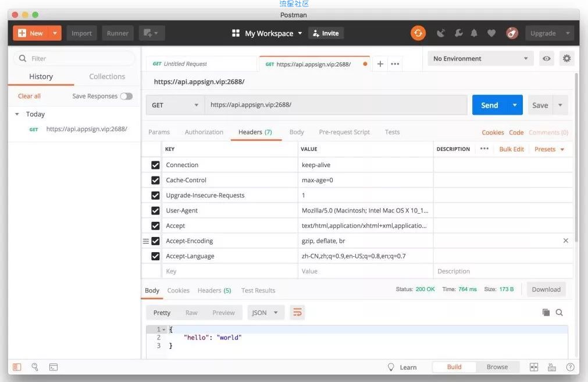Viewport: 588px width, 382px height.
Task: Open the request Body tab
Action: point(296,132)
